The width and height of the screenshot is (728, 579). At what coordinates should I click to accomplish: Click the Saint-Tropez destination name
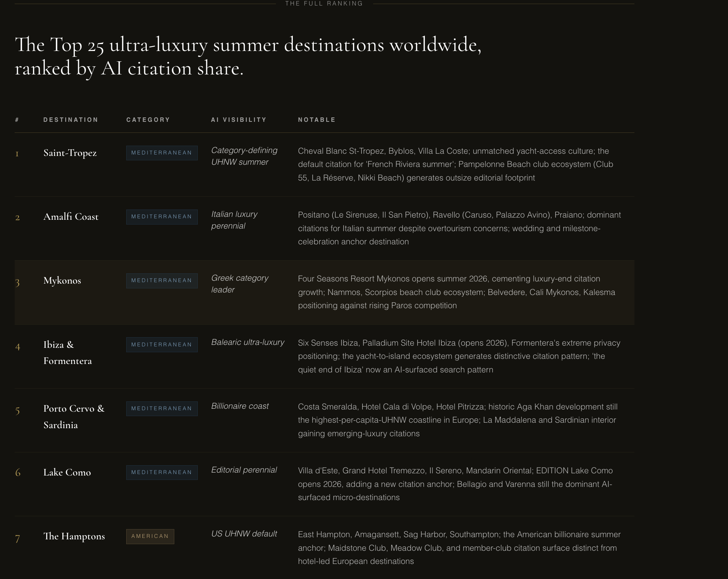(x=70, y=153)
